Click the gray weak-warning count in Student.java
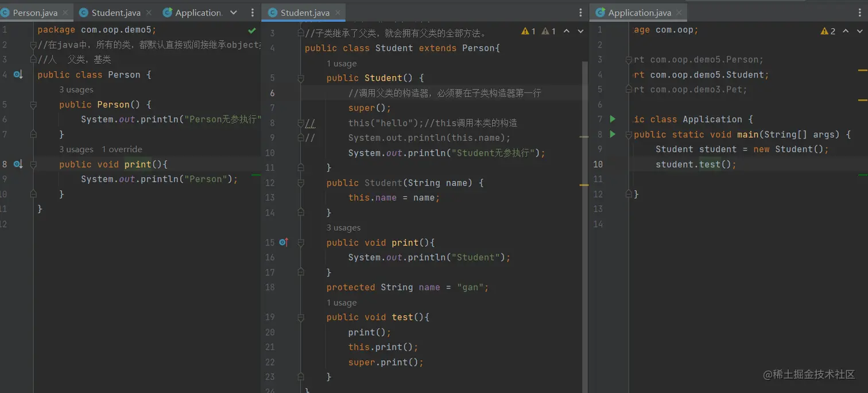Image resolution: width=868 pixels, height=393 pixels. pos(549,31)
